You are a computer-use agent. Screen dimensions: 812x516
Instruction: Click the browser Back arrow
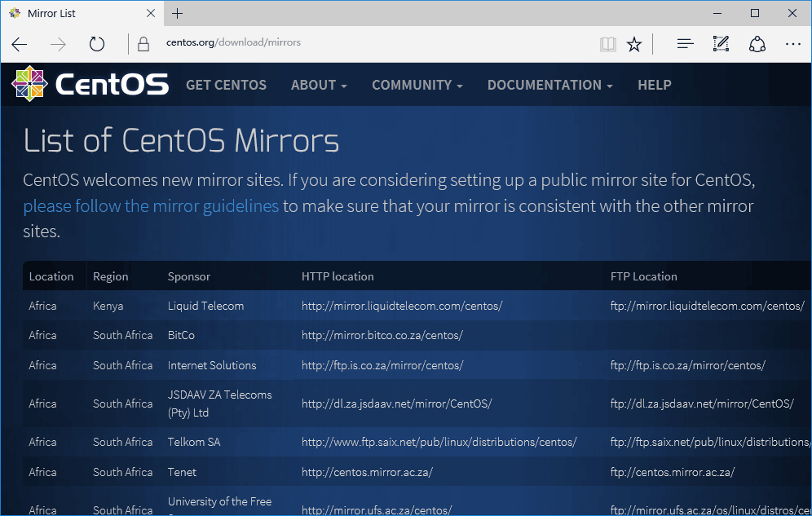coord(20,44)
